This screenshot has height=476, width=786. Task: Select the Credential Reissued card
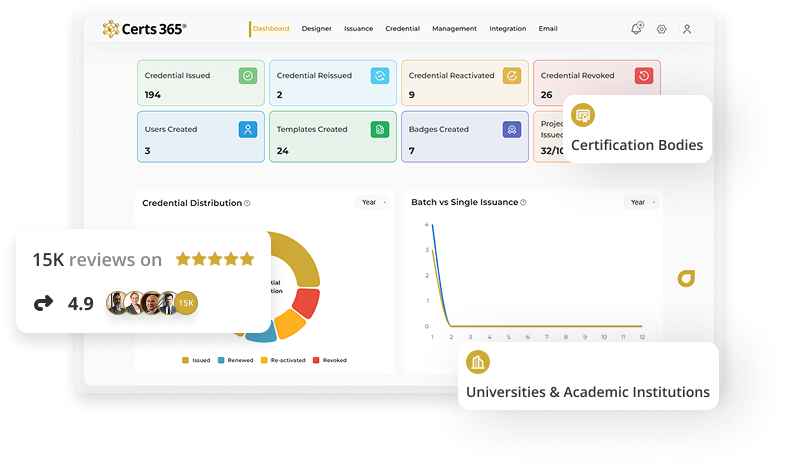(x=333, y=83)
